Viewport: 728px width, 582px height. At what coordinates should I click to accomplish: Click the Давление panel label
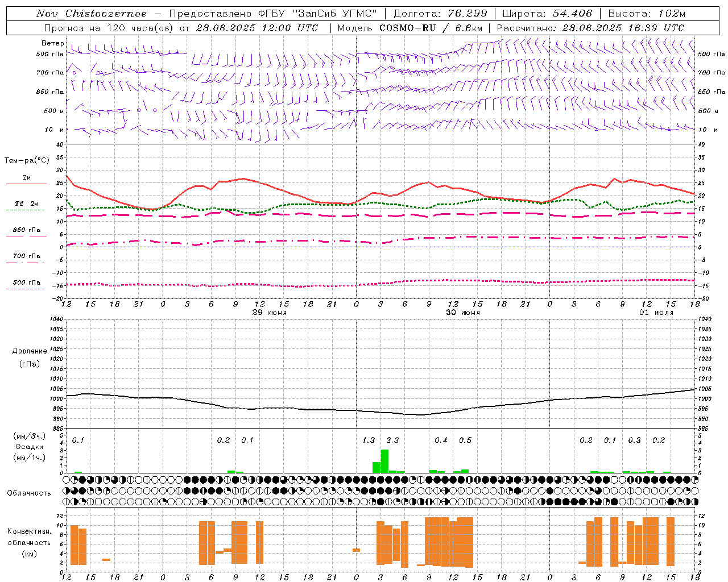(x=30, y=351)
